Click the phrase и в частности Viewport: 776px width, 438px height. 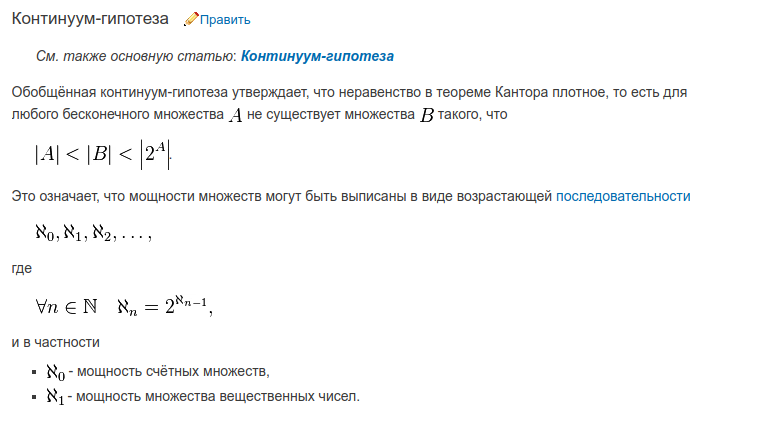[55, 342]
